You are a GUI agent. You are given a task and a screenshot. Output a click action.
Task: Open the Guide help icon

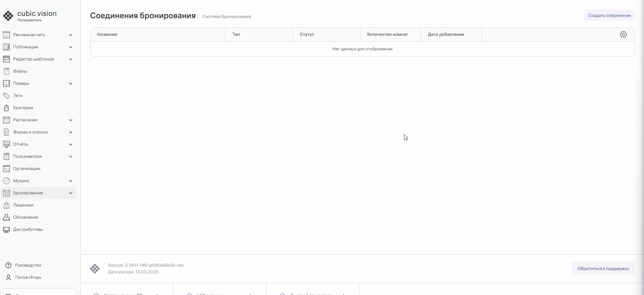8,265
